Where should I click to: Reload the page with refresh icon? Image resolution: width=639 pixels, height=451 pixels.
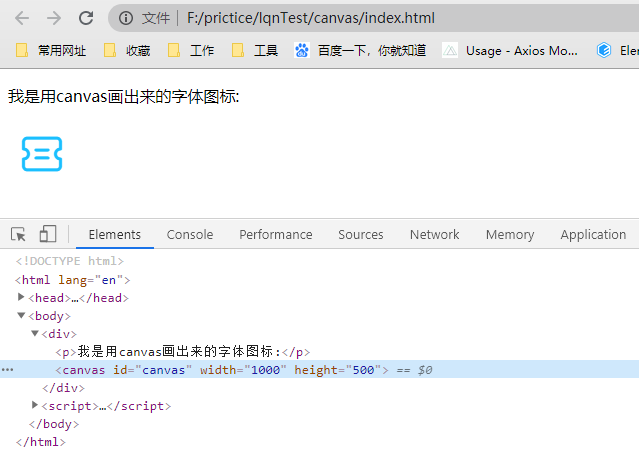86,18
